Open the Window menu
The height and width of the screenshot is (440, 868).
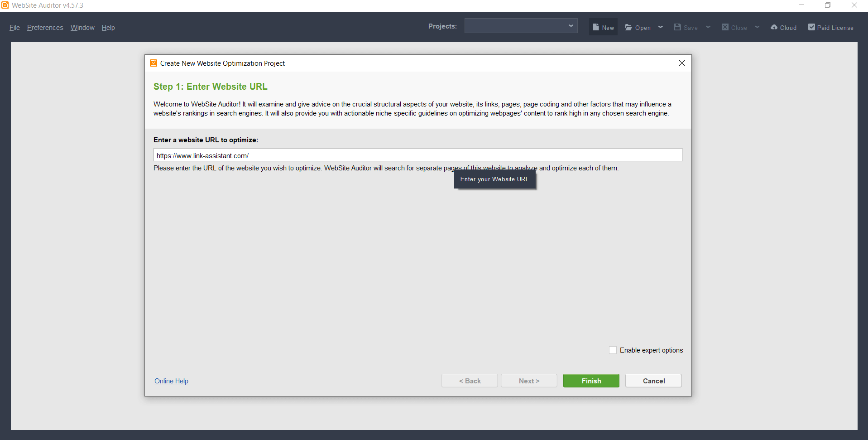pos(82,28)
